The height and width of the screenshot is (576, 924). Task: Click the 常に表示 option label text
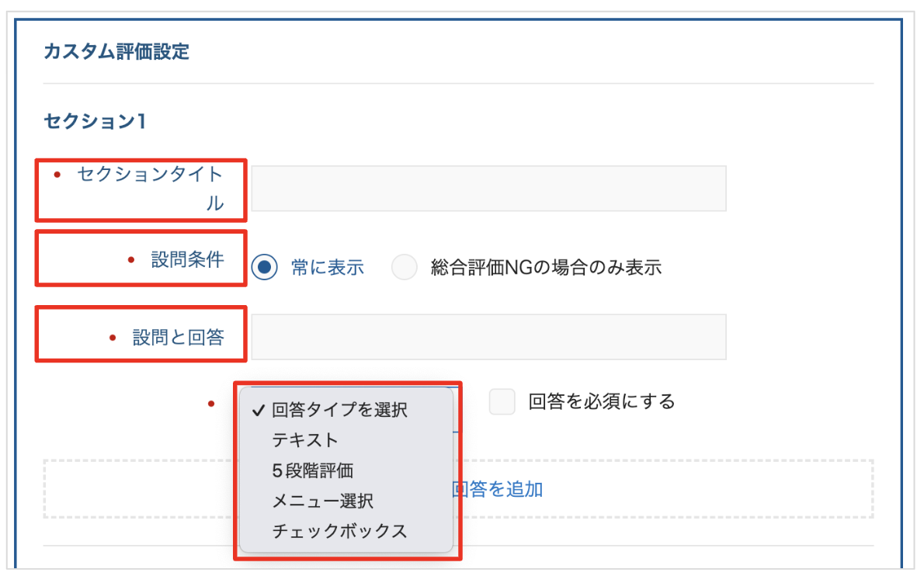[327, 268]
